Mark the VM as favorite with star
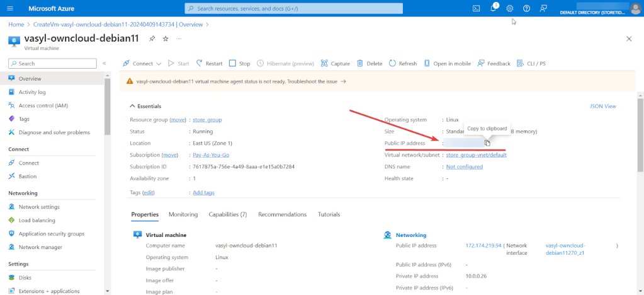Screen dimensions: 644x295 166,38
